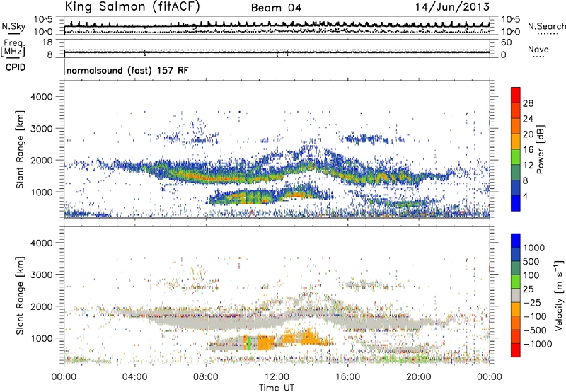566x392 pixels.
Task: Click the '16:00' time tick label
Action: point(348,377)
